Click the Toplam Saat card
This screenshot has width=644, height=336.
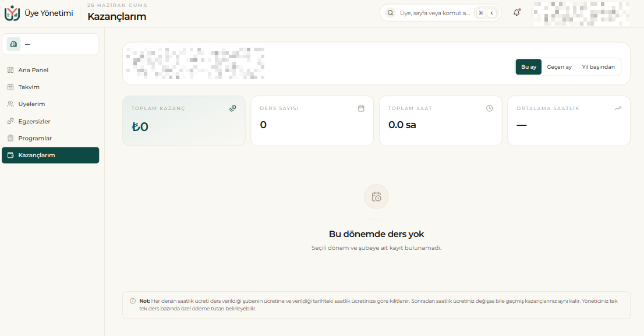[440, 121]
